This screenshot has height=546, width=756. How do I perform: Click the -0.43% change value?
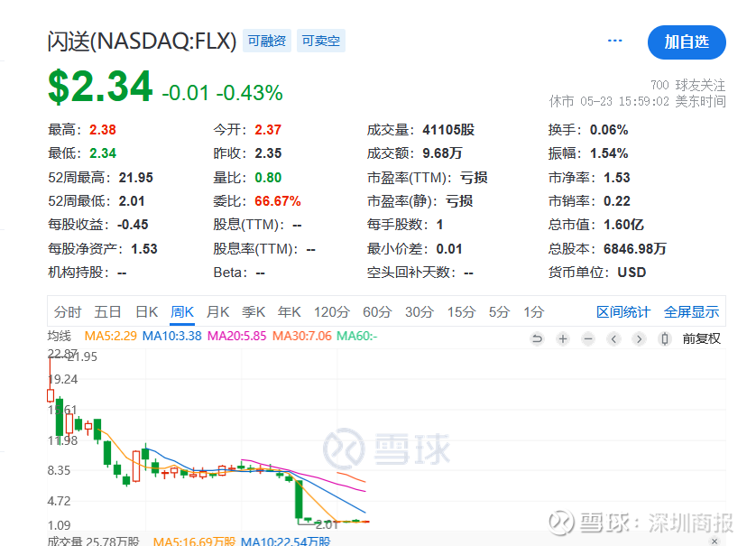pos(249,93)
